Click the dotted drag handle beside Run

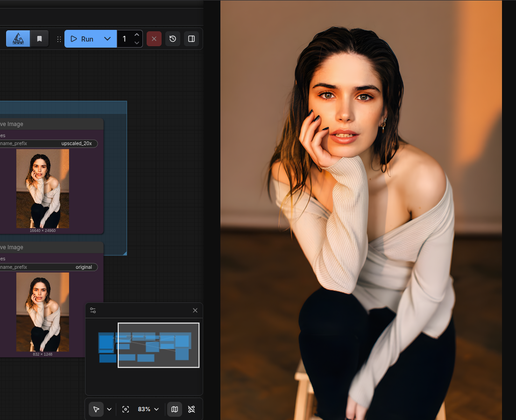[59, 39]
